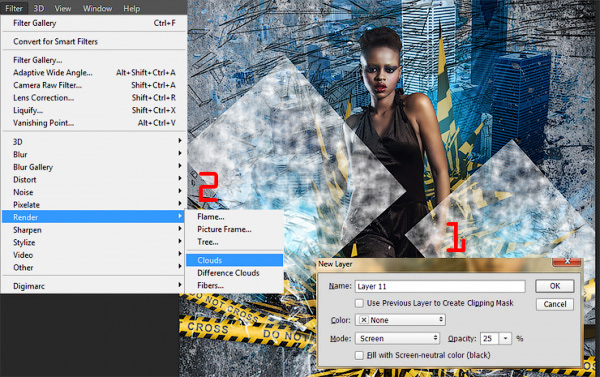Expand the 3D filter submenu
The width and height of the screenshot is (600, 377).
tap(94, 142)
